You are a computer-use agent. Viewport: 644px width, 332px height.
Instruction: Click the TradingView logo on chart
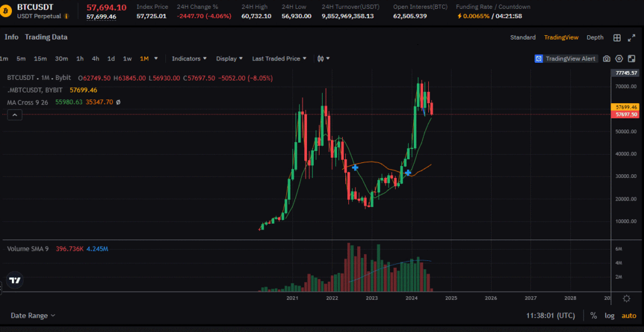(15, 280)
